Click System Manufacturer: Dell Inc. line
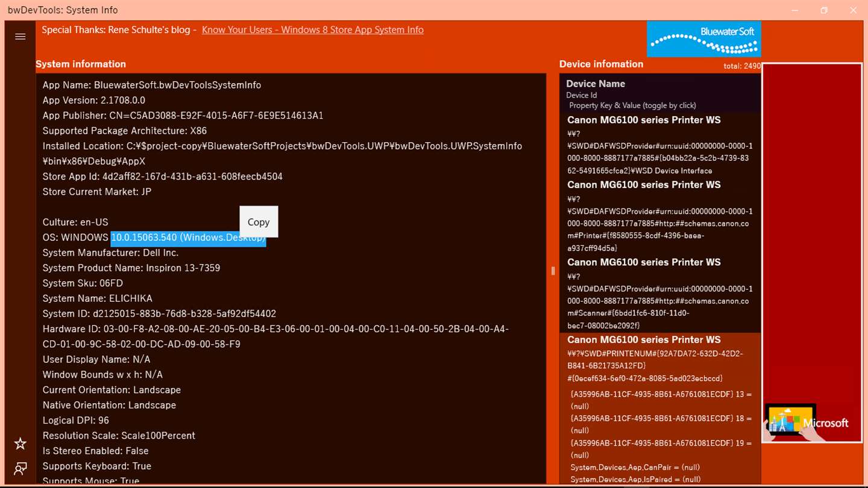This screenshot has width=868, height=488. click(x=111, y=252)
